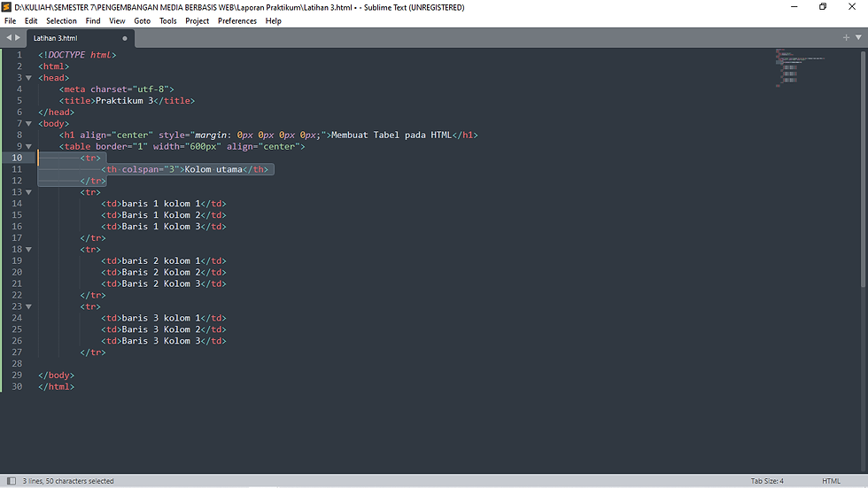The image size is (868, 488).
Task: Click the DOCTYPE html declaration on line 1
Action: click(x=77, y=55)
